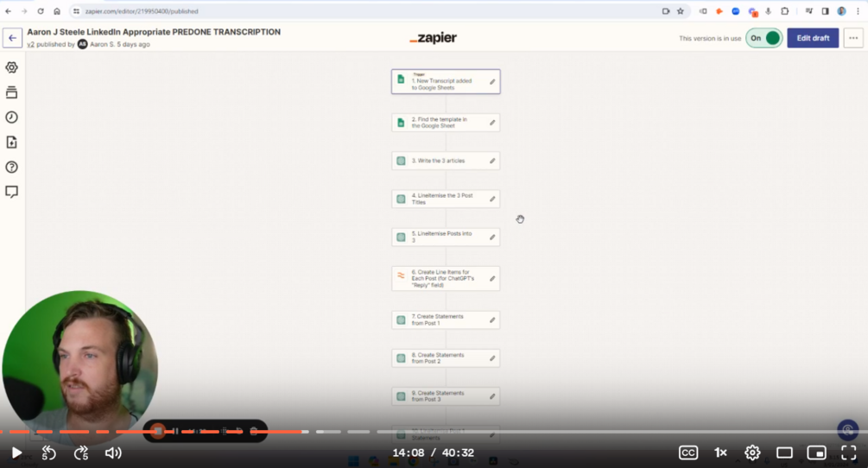868x468 pixels.
Task: Toggle closed captions CC on video
Action: 688,452
